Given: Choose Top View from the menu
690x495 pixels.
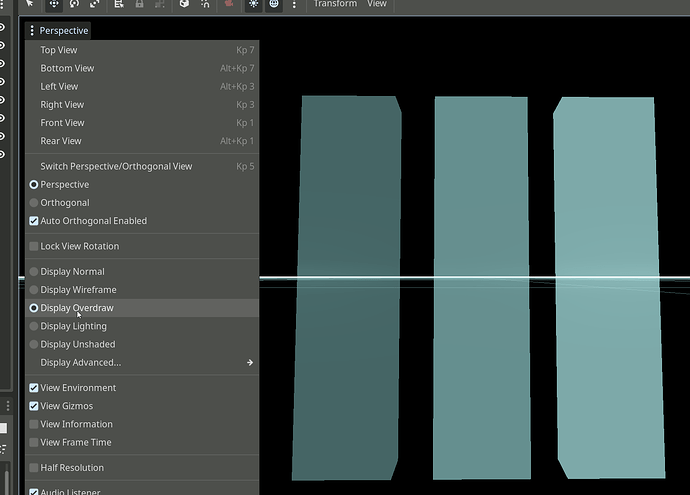Looking at the screenshot, I should pos(142,50).
